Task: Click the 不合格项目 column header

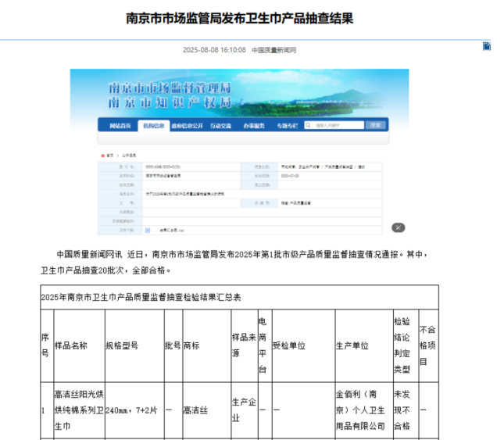Action: pyautogui.click(x=427, y=345)
